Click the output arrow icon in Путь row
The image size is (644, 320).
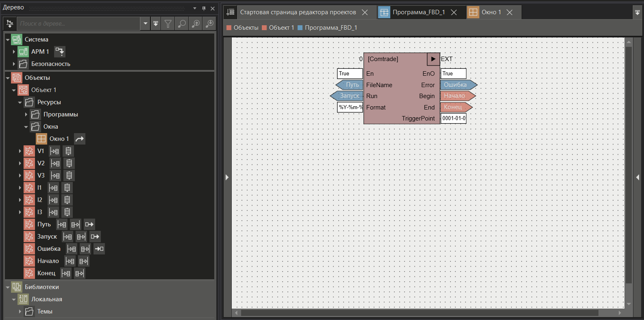89,224
